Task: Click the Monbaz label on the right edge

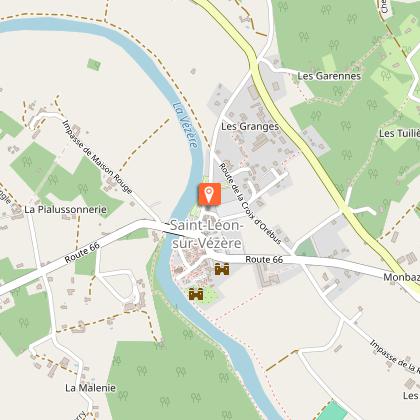Action: 401,277
